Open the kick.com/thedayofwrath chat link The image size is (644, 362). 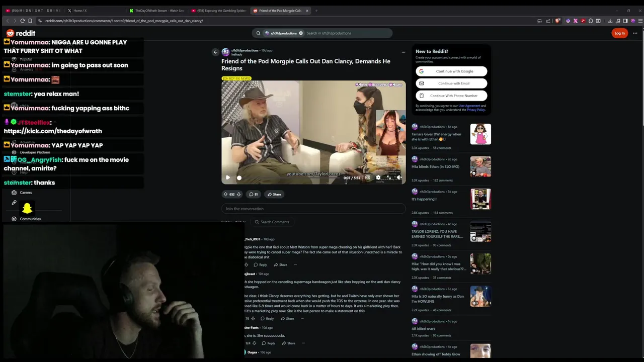(x=53, y=131)
